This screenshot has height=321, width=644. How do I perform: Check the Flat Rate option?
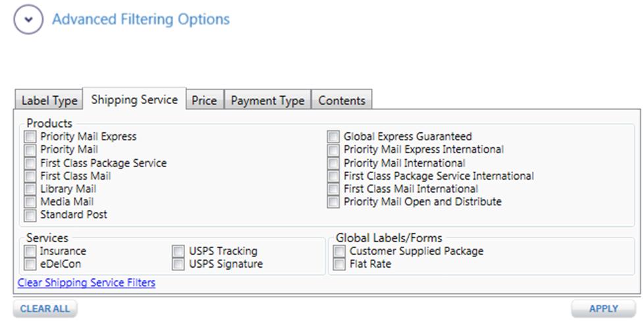tap(339, 264)
